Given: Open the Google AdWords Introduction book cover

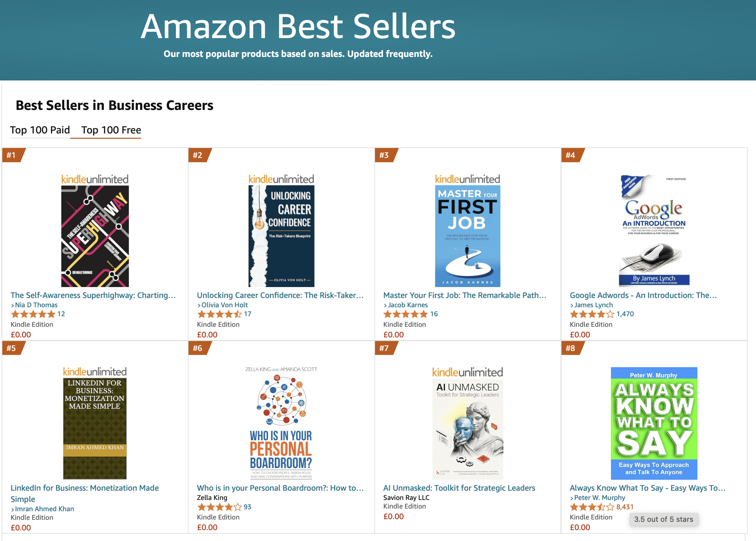Looking at the screenshot, I should tap(654, 230).
